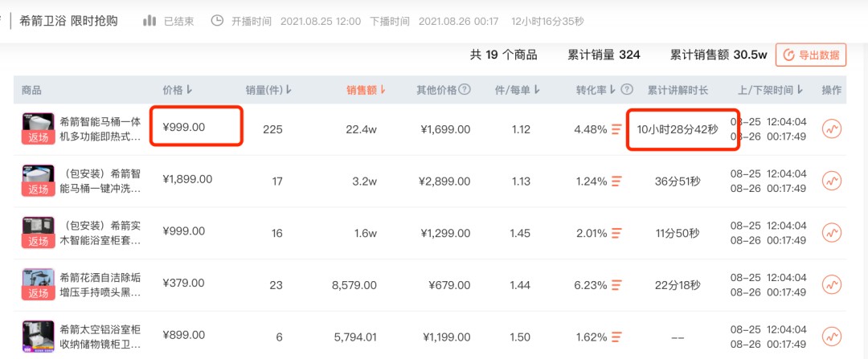The height and width of the screenshot is (359, 868).
Task: Open trend chart icon for ¥999.00 希箭智能马桶一体机 row
Action: (832, 129)
